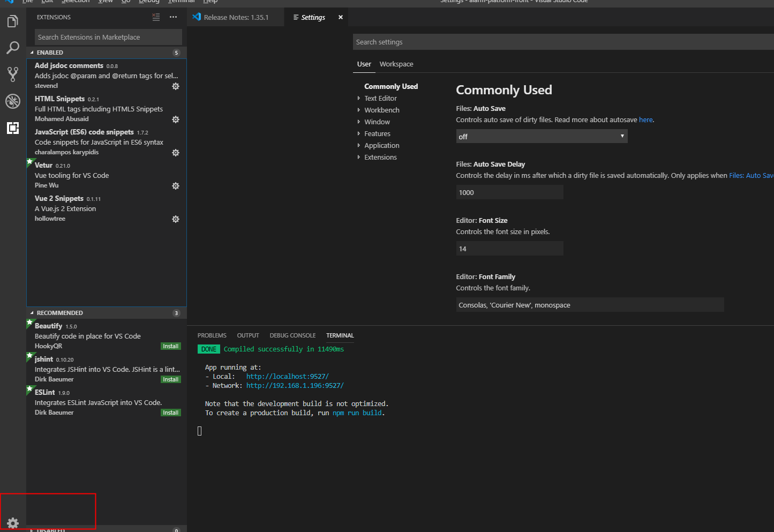Open the Debug view in the activity bar

coord(13,101)
